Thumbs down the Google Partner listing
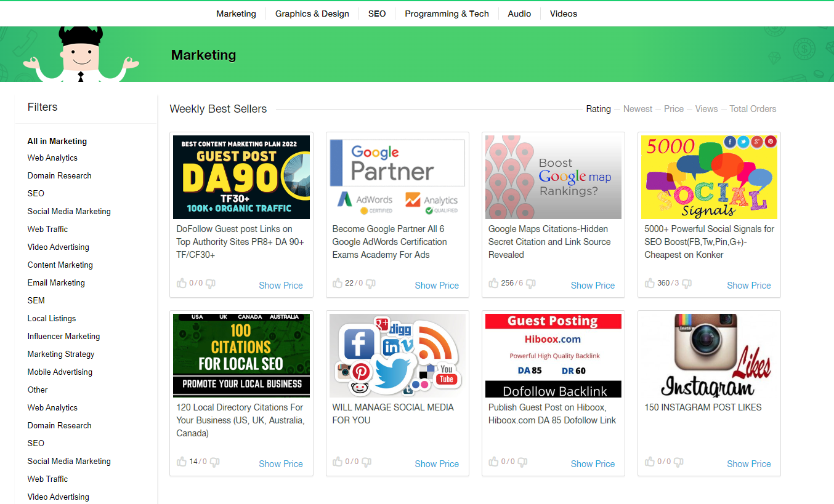The image size is (834, 504). click(370, 284)
